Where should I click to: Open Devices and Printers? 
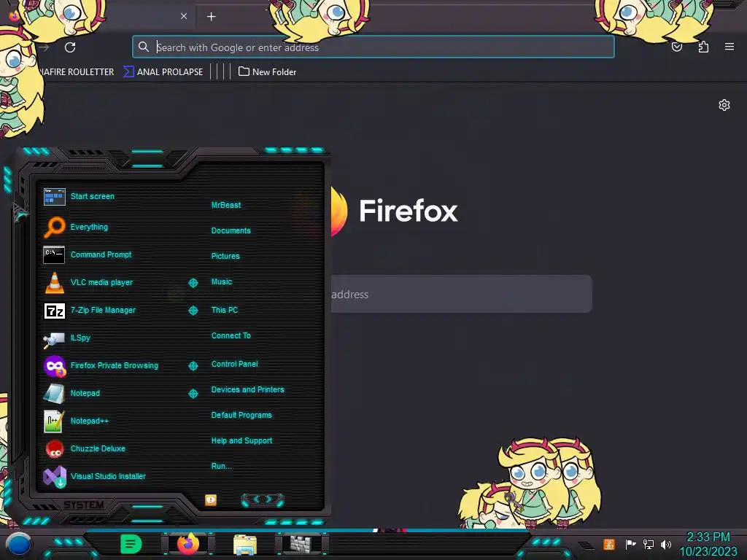247,389
